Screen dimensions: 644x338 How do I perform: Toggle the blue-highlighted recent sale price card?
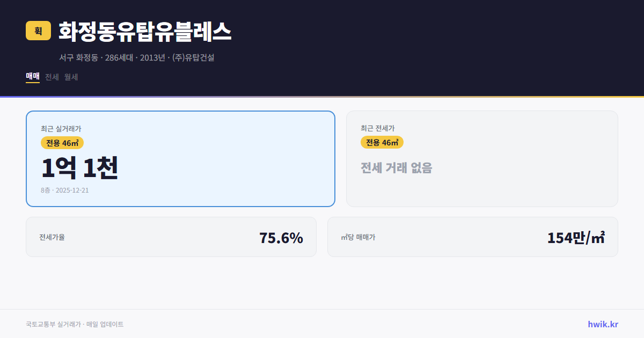click(180, 158)
